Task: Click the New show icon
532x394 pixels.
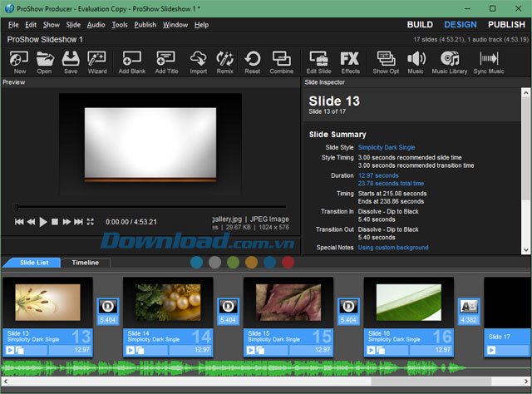Action: tap(19, 62)
